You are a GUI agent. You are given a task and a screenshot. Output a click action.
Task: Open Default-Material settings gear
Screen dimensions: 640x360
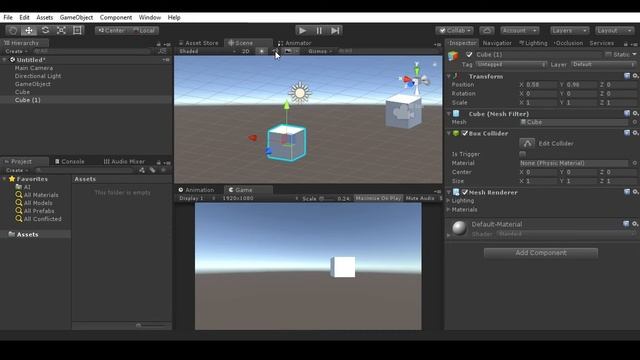click(x=635, y=224)
